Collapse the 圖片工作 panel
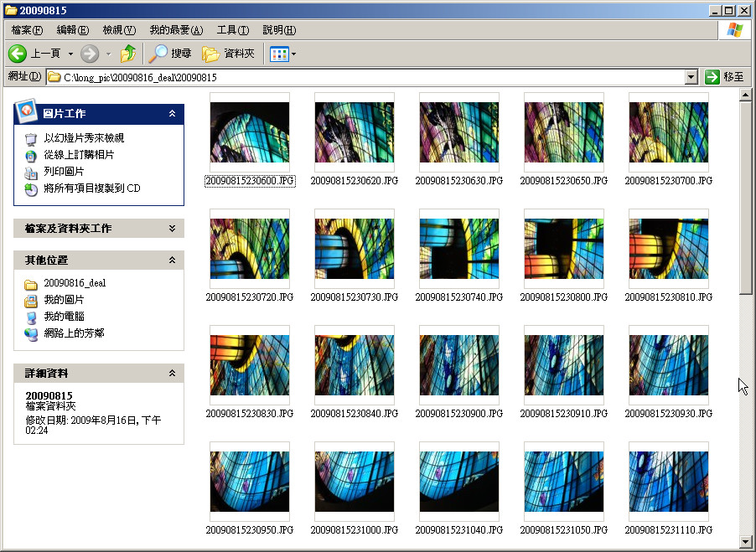756x552 pixels. point(172,114)
